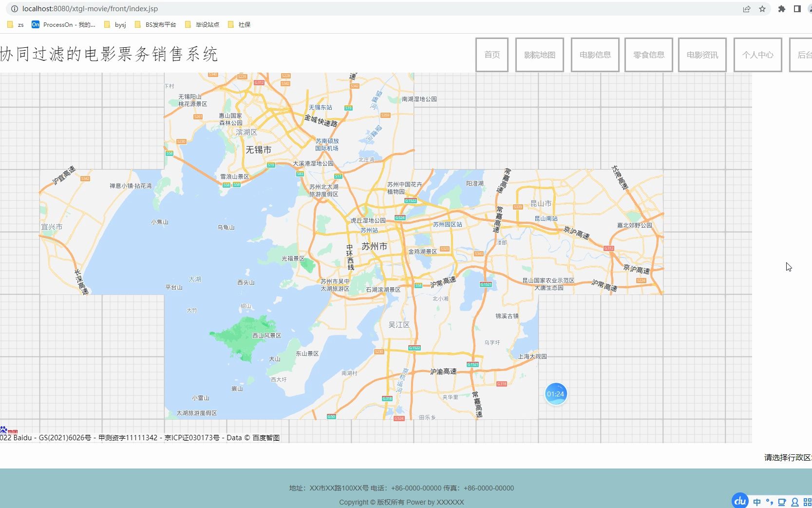Click the site title 协同过滤的电影票务销售系统
Screen dimensions: 812x508
109,54
